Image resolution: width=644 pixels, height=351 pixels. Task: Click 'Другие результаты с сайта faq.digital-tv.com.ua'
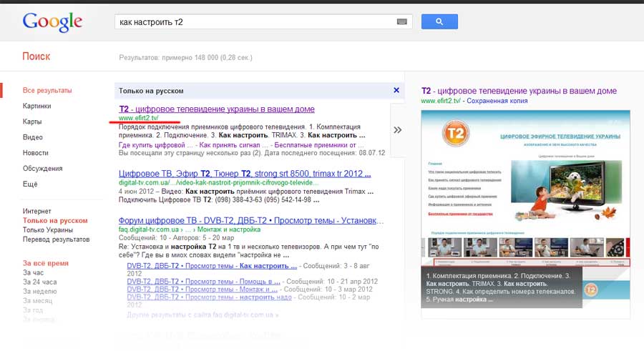click(x=203, y=315)
